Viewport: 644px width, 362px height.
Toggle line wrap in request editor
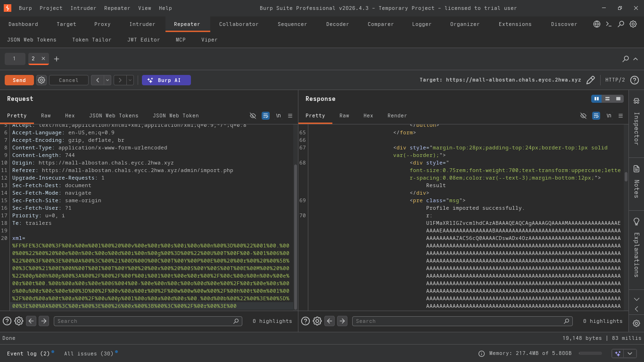tap(265, 115)
